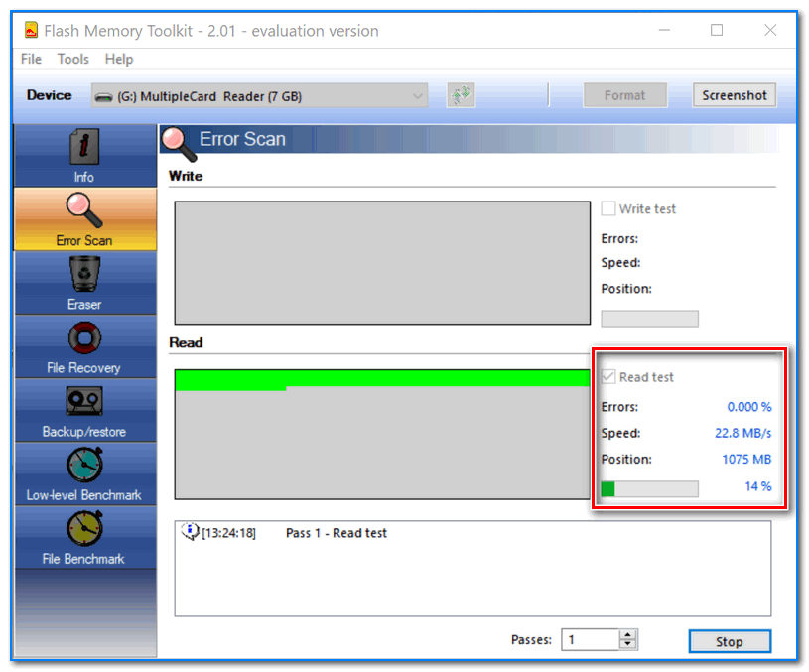Toggle the Read test checkbox
This screenshot has height=672, width=809.
pyautogui.click(x=608, y=377)
